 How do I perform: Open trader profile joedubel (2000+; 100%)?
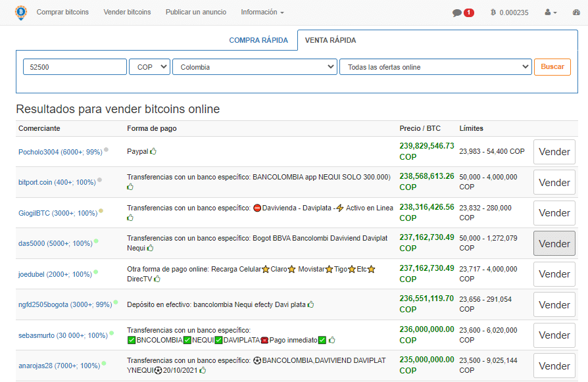pos(55,274)
